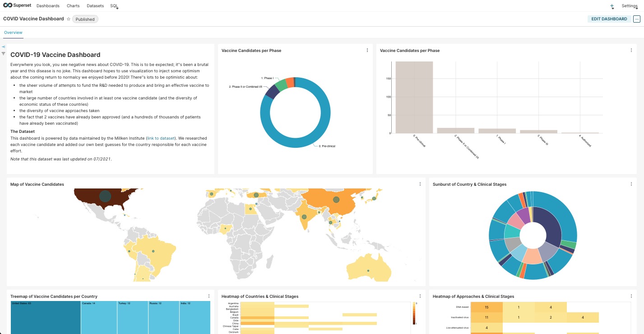This screenshot has height=334, width=644.
Task: Open options menu on donut Vaccine Candidates chart
Action: coord(367,50)
